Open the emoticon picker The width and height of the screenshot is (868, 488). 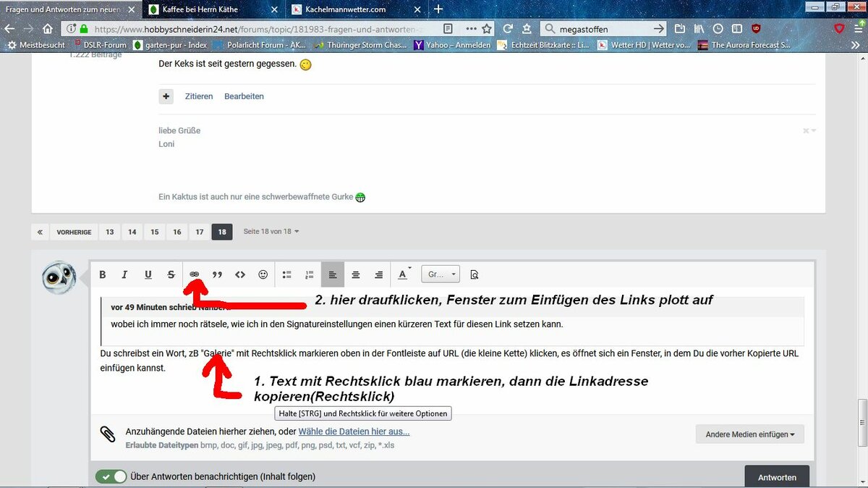pos(263,274)
